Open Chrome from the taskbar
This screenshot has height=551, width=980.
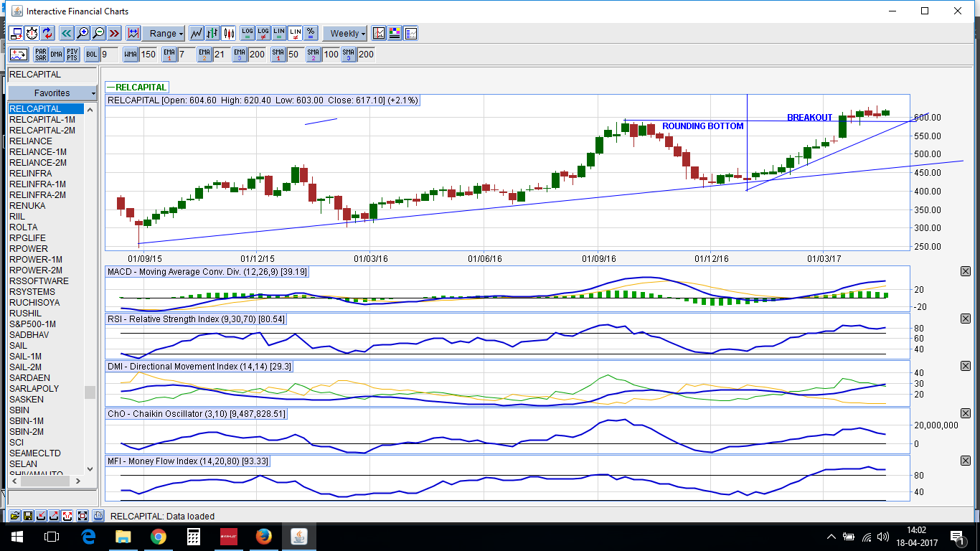159,536
